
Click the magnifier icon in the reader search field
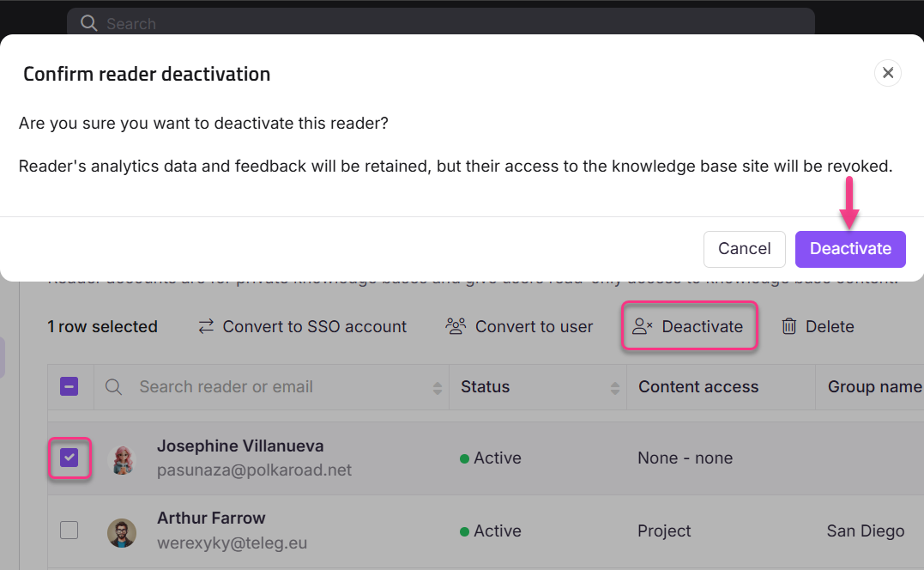(x=114, y=387)
